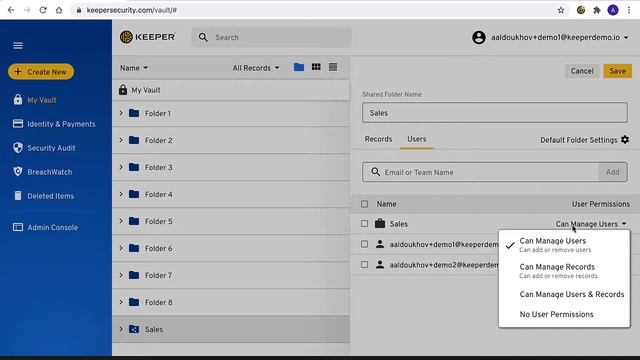Screen dimensions: 640x360
Task: Click the Keeper logo
Action: coord(147,37)
